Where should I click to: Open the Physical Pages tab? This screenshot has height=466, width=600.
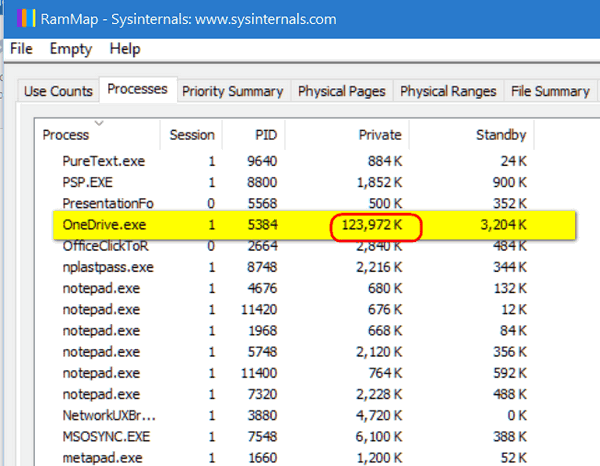[341, 91]
